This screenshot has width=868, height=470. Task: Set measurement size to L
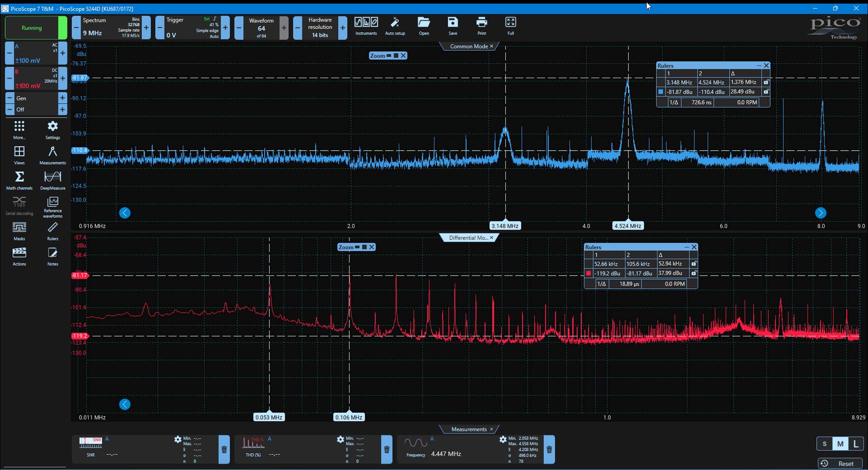(856, 444)
